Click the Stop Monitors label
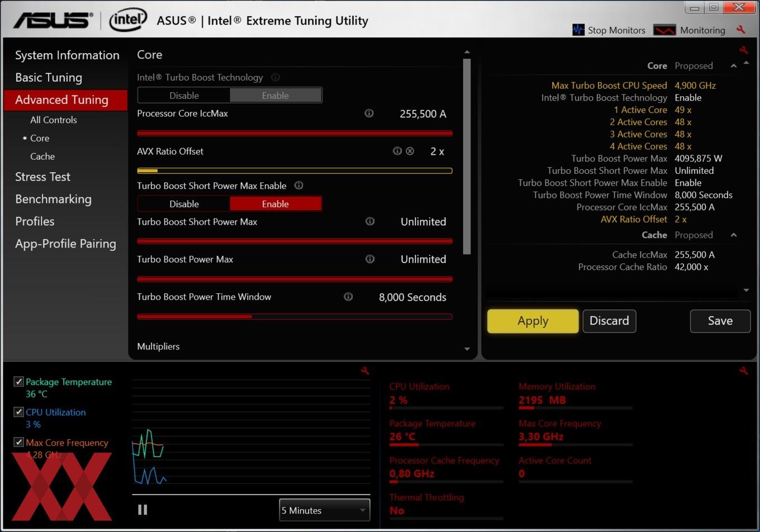 point(616,30)
